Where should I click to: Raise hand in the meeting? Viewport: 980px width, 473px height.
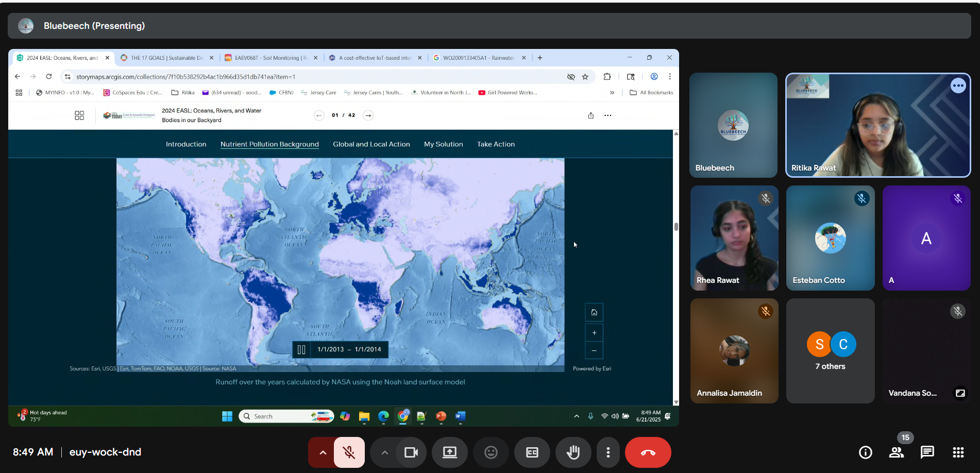tap(573, 452)
